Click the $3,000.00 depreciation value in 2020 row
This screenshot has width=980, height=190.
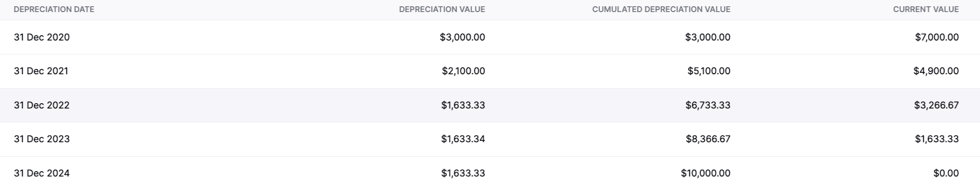pos(462,37)
